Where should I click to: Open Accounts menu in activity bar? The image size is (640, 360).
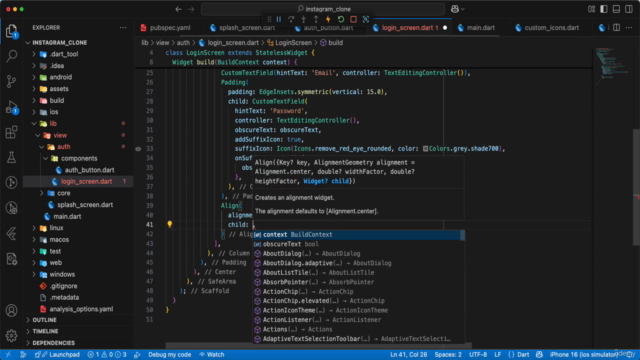[11, 311]
